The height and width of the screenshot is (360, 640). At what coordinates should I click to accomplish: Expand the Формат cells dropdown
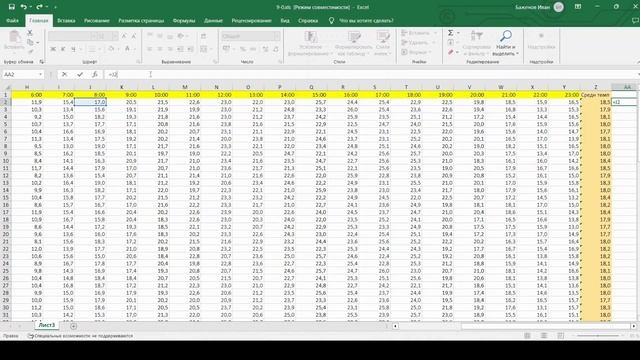click(430, 52)
